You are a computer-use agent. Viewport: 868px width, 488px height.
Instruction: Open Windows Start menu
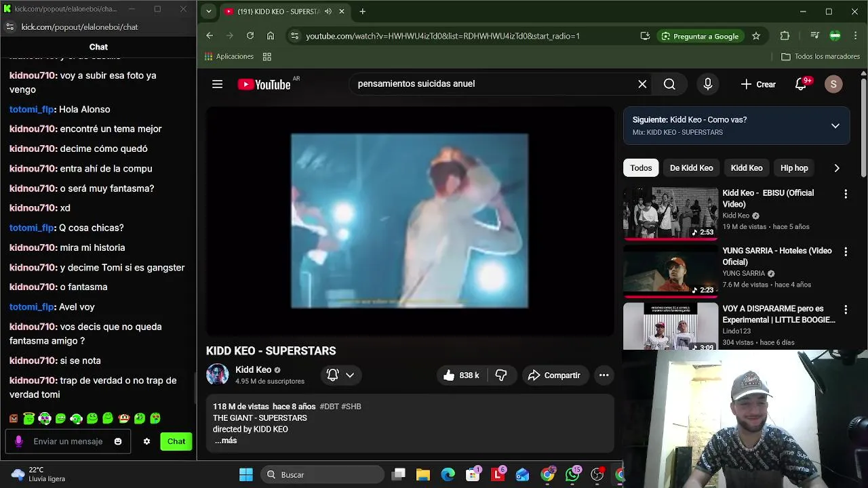point(246,474)
